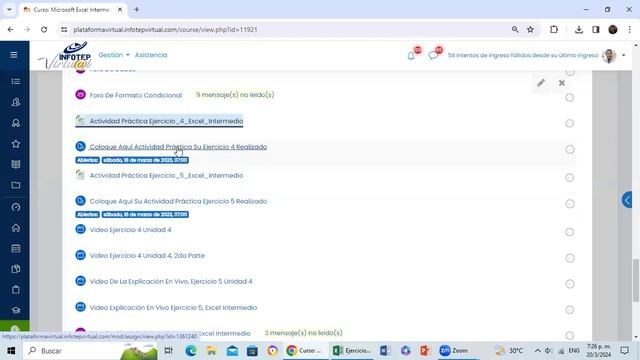Open the folder icon in left sidebar
This screenshot has height=360, width=640.
16,185
